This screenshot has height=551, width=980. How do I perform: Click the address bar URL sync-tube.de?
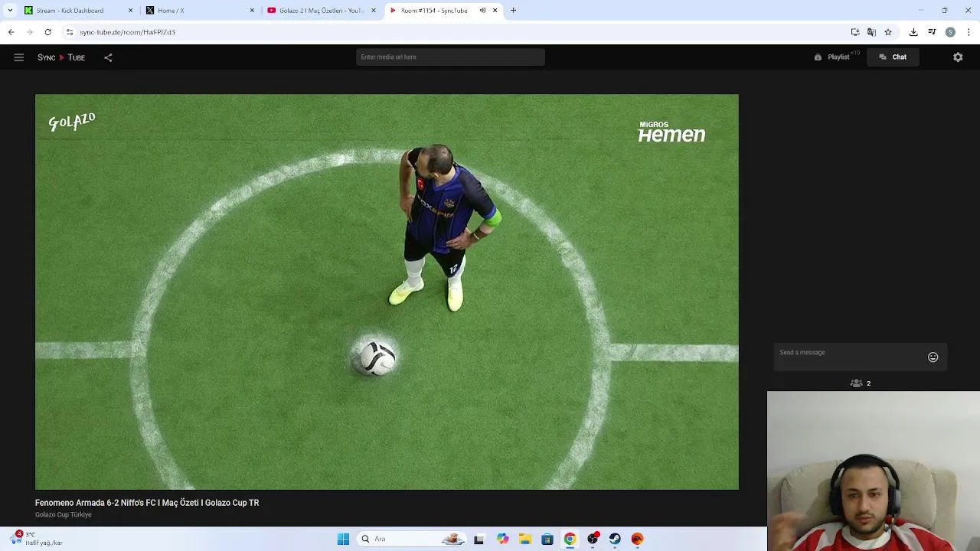tap(127, 32)
